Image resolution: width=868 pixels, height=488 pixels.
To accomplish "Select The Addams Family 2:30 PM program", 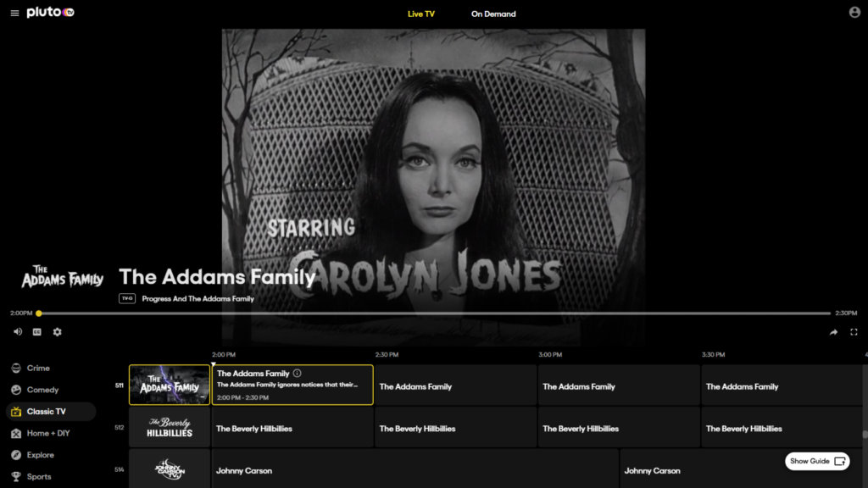I will click(455, 385).
